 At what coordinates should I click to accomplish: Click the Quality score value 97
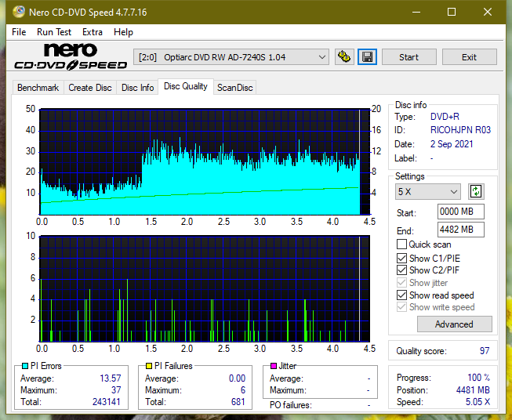point(485,351)
